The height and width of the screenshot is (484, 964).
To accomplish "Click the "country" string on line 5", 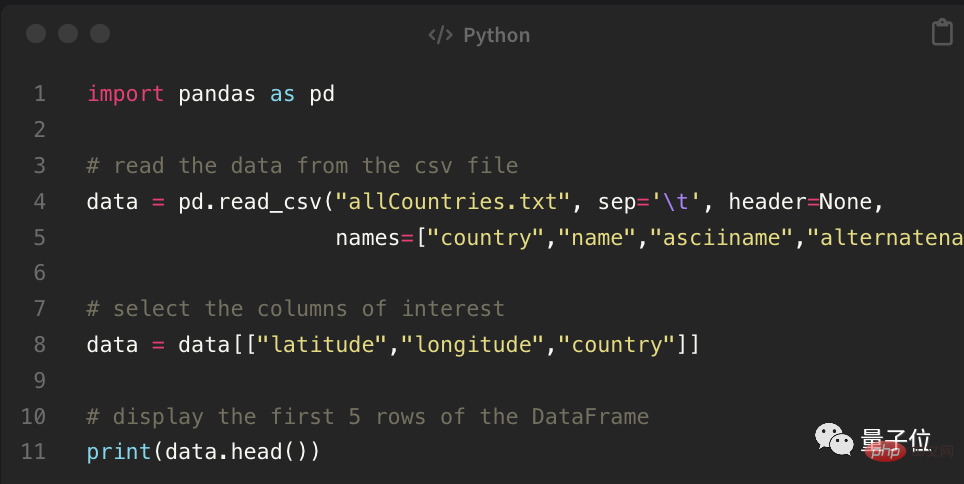I will click(x=486, y=237).
